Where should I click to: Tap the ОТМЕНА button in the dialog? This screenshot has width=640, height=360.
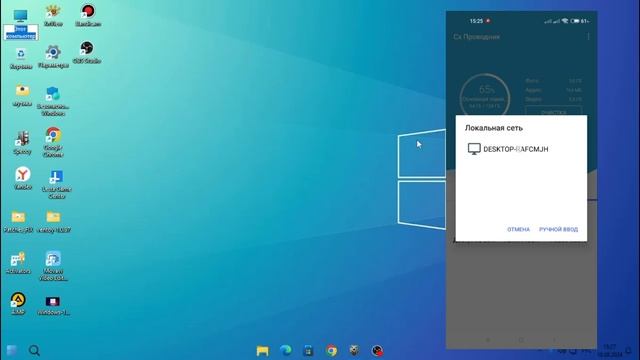click(518, 229)
